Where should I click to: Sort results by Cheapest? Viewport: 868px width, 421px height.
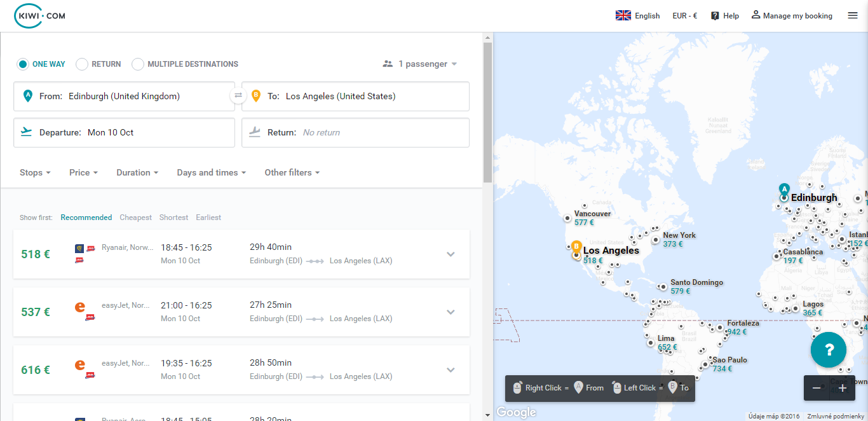click(135, 217)
